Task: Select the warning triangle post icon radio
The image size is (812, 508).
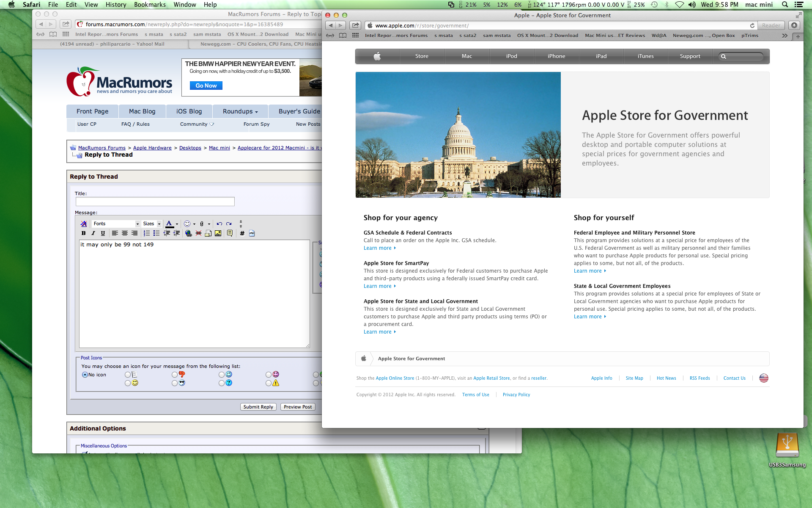Action: pos(269,383)
